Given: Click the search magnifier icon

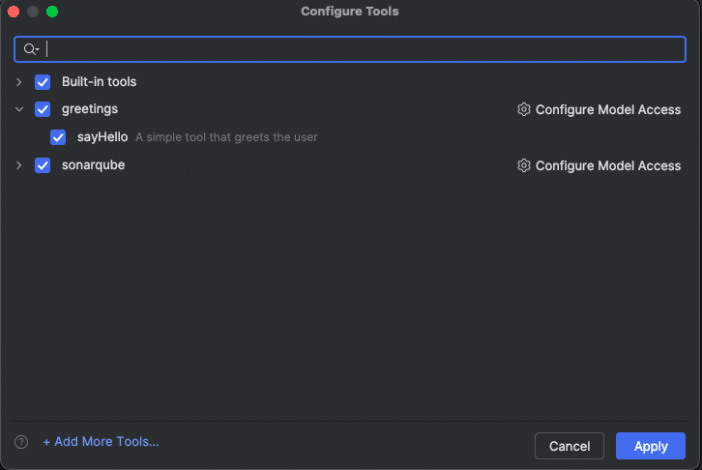Looking at the screenshot, I should click(x=30, y=49).
